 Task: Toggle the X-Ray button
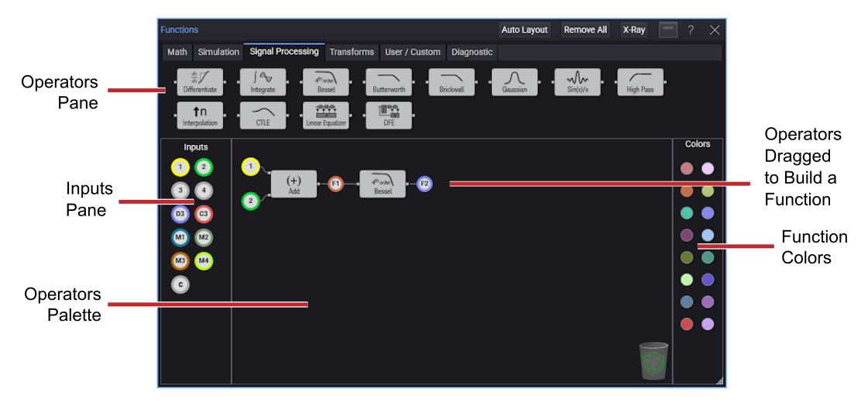[x=633, y=30]
